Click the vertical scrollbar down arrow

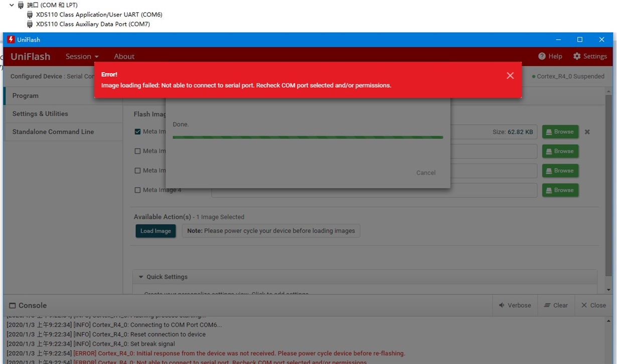(x=608, y=289)
